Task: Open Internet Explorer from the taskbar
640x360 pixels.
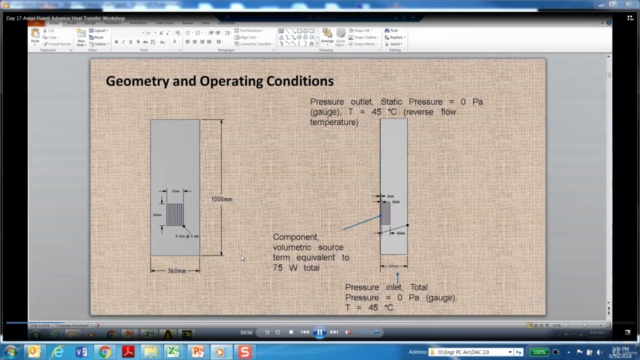Action: point(58,352)
